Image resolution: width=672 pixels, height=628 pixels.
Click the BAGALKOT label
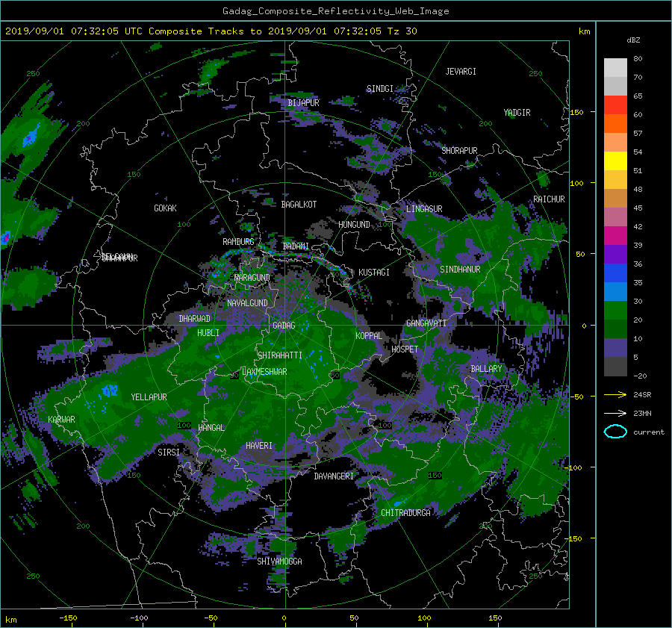click(x=299, y=205)
